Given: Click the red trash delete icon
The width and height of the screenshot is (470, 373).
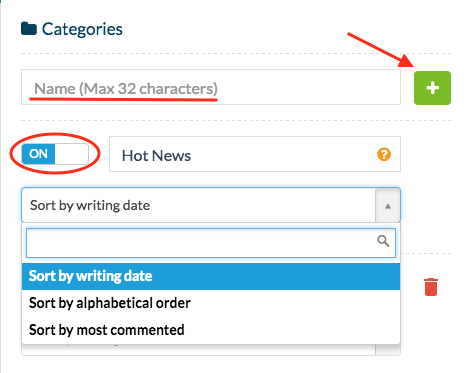Looking at the screenshot, I should coord(431,287).
